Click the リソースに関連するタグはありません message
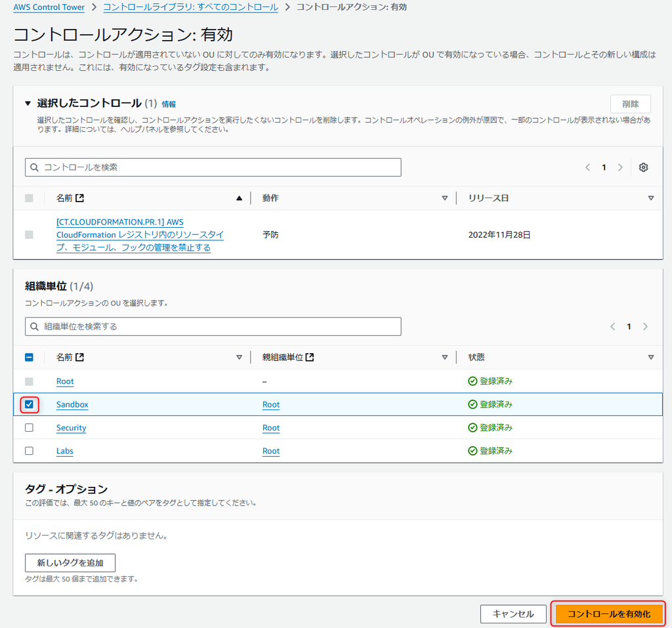 (96, 535)
